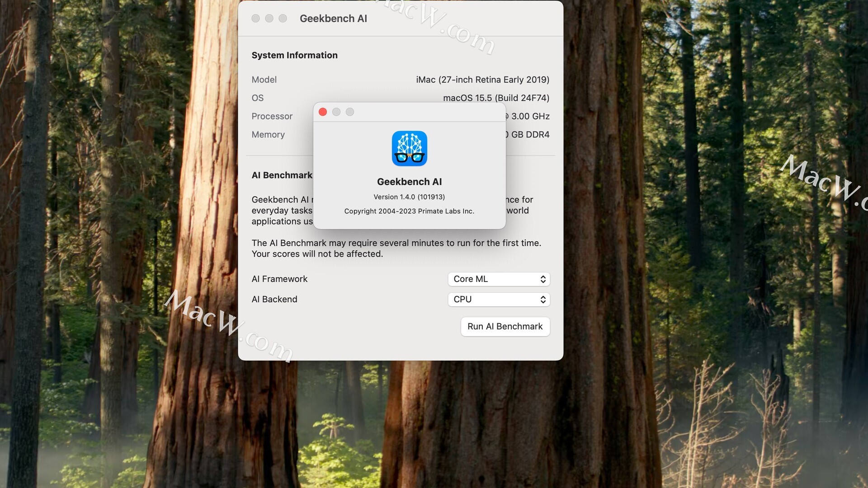This screenshot has height=488, width=868.
Task: Click the GB DDR4 memory value
Action: tap(528, 135)
